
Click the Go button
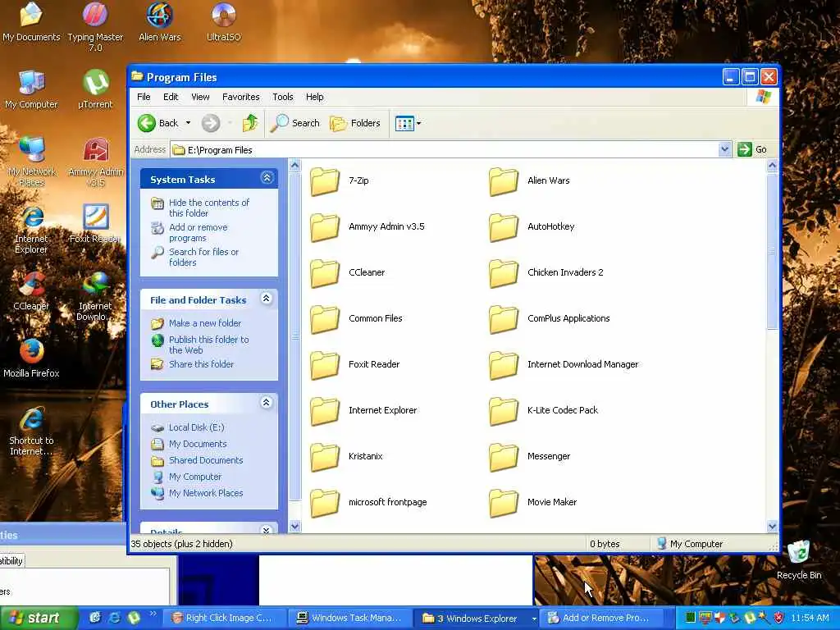[753, 149]
